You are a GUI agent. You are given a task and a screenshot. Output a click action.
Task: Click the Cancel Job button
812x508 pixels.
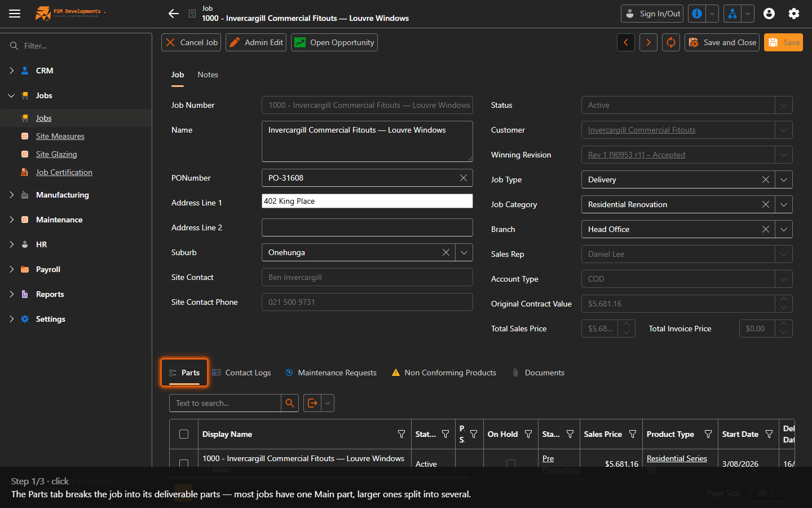[192, 42]
